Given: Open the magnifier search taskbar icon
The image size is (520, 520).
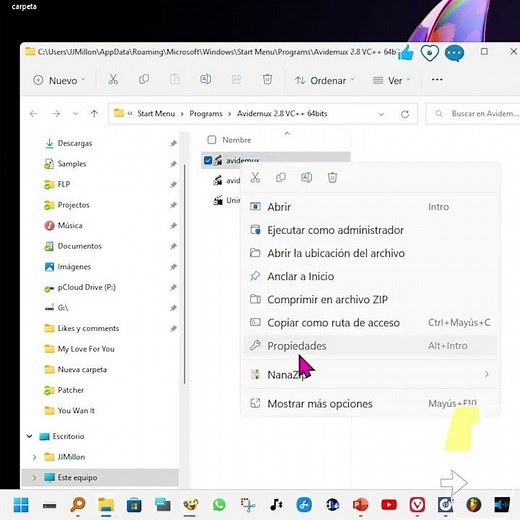Looking at the screenshot, I should 78,505.
